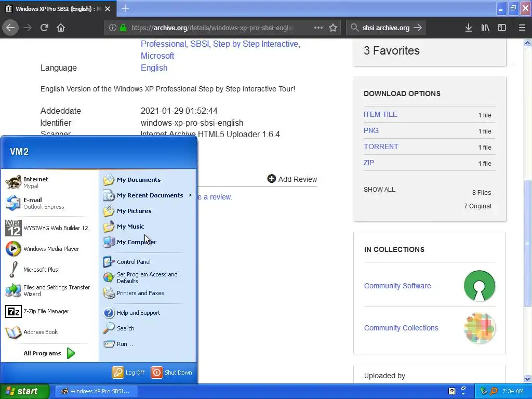Toggle the sidebar icon in toolbar
The image size is (532, 399).
(502, 28)
